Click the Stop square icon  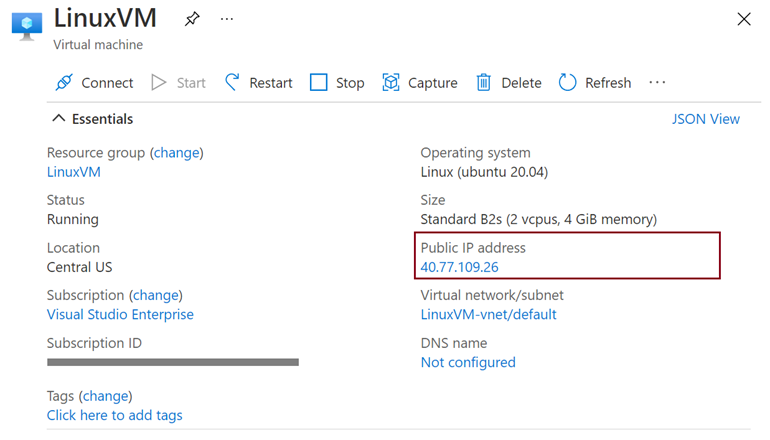point(318,82)
